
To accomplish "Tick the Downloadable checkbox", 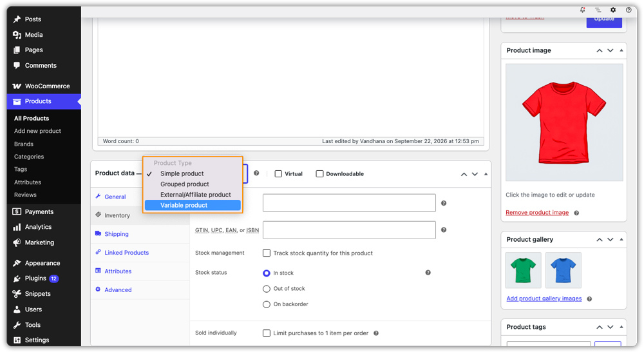I will point(319,174).
